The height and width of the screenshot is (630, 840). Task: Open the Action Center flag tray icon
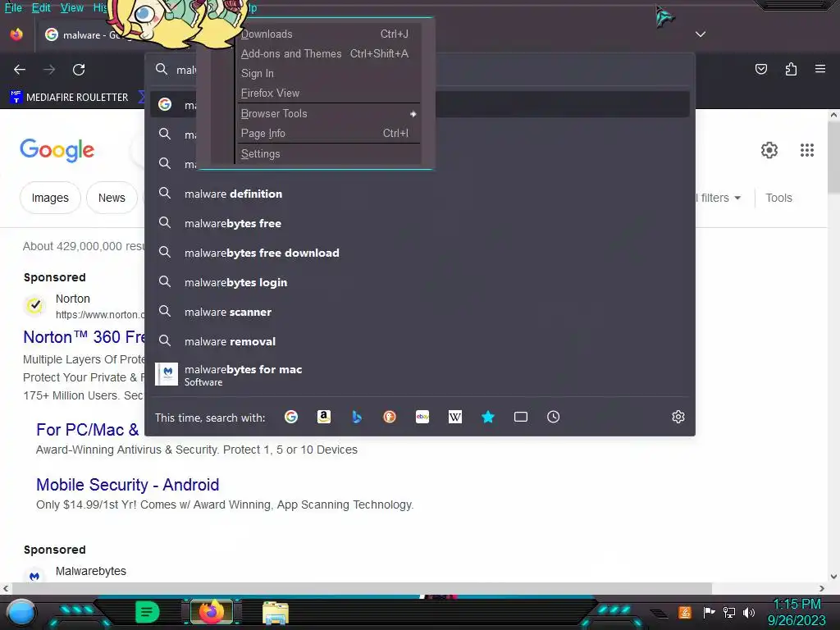click(709, 612)
